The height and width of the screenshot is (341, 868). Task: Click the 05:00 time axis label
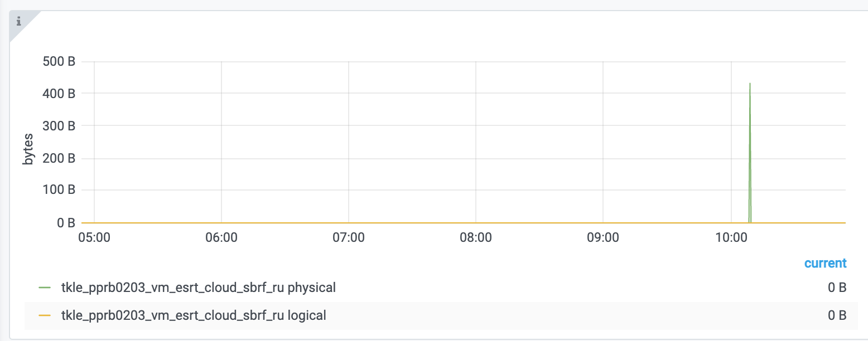tap(94, 238)
